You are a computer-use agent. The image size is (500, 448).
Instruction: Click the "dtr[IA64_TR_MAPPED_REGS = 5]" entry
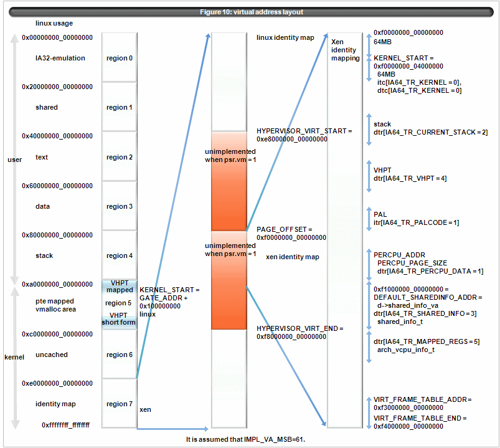tap(427, 341)
